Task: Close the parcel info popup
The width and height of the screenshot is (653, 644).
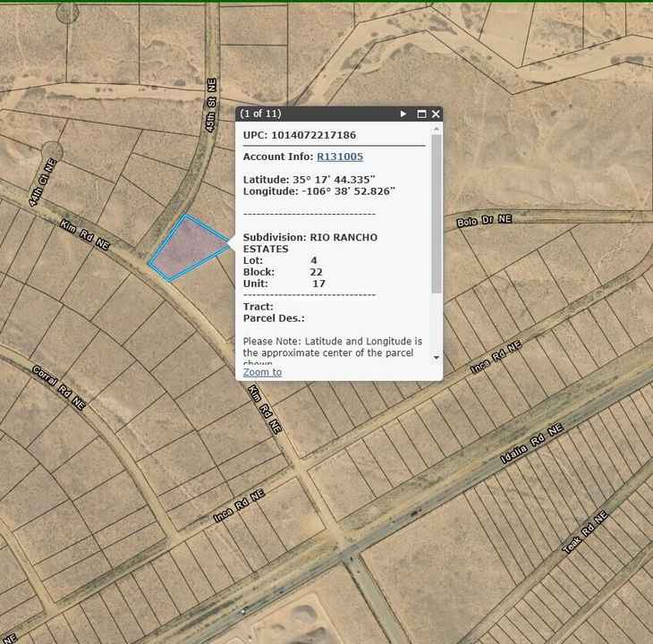Action: click(436, 114)
